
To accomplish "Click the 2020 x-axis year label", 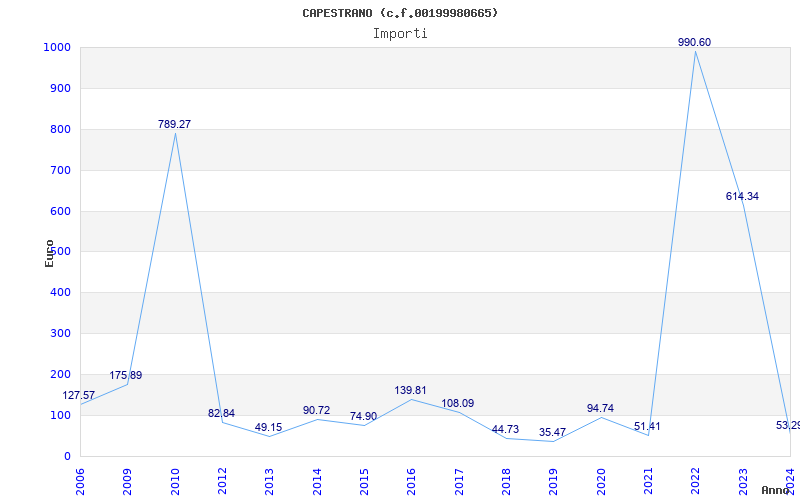I will click(x=601, y=482).
